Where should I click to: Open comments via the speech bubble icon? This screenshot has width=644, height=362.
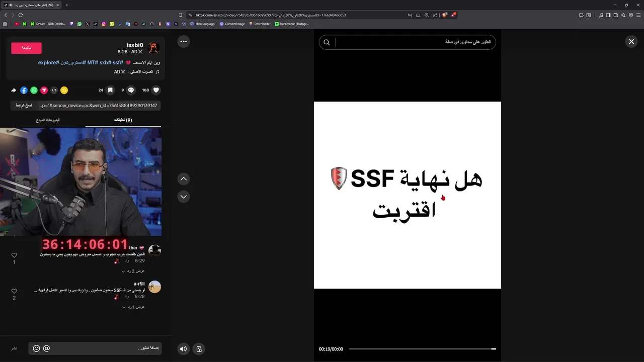pyautogui.click(x=131, y=90)
